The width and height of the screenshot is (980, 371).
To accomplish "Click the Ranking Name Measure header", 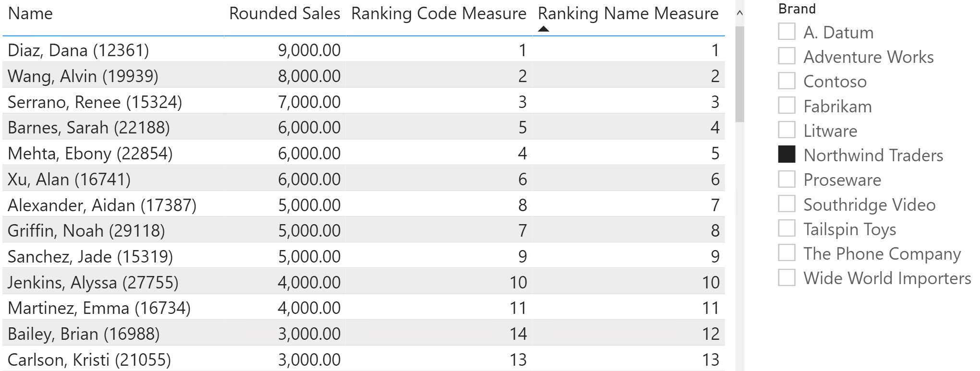I will coord(628,13).
